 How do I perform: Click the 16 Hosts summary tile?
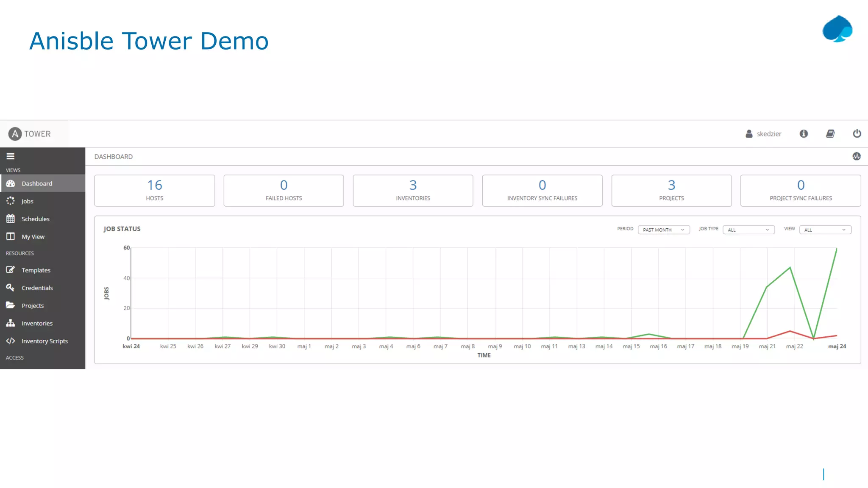pyautogui.click(x=155, y=191)
